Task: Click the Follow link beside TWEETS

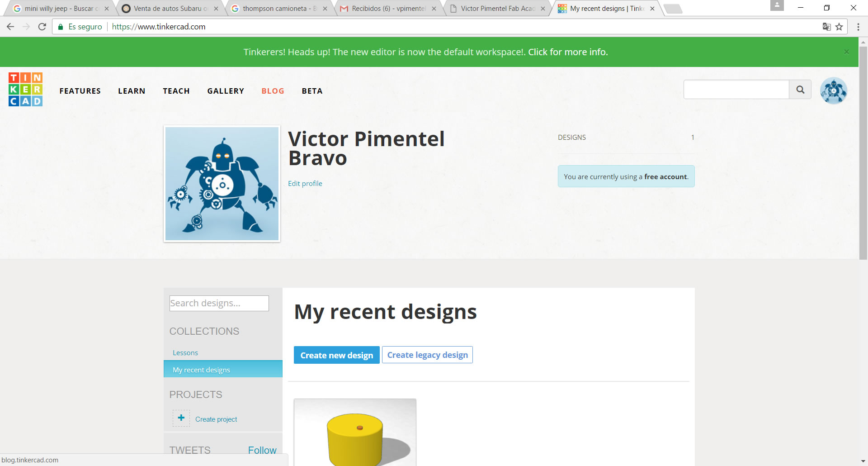Action: pos(262,450)
